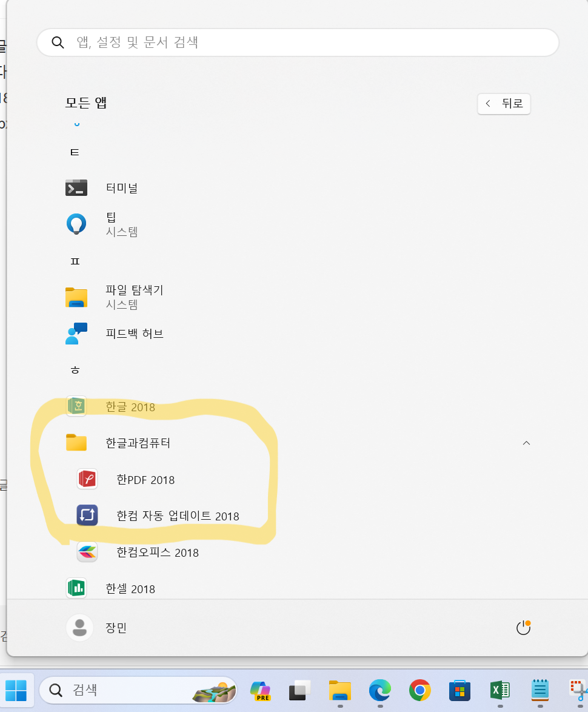Open Excel from the taskbar
The height and width of the screenshot is (712, 588).
tap(499, 691)
